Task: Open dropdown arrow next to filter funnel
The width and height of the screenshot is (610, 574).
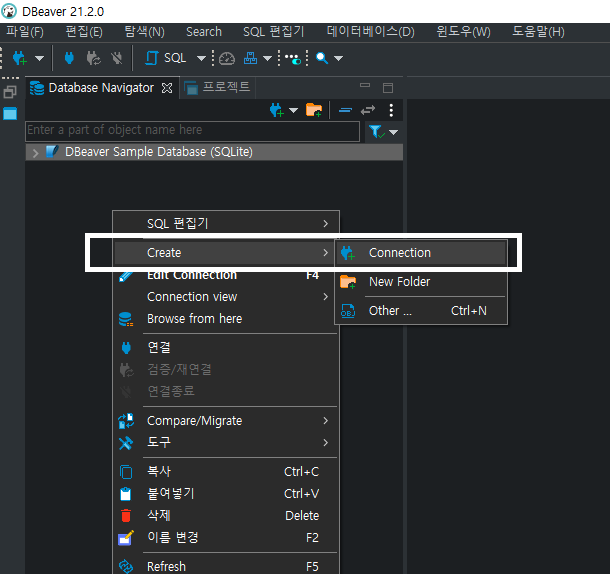Action: [x=394, y=132]
